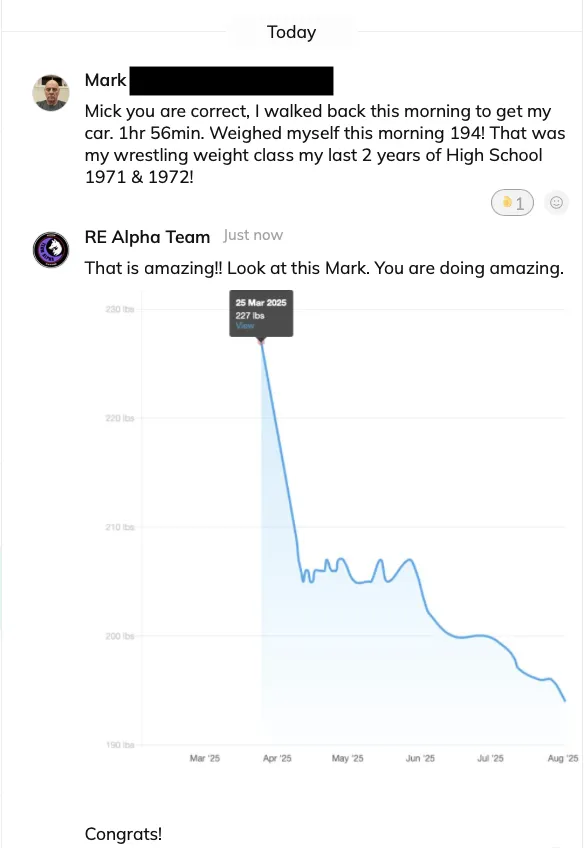Image resolution: width=586 pixels, height=848 pixels.
Task: Open Mark's profile photo avatar
Action: coord(51,93)
